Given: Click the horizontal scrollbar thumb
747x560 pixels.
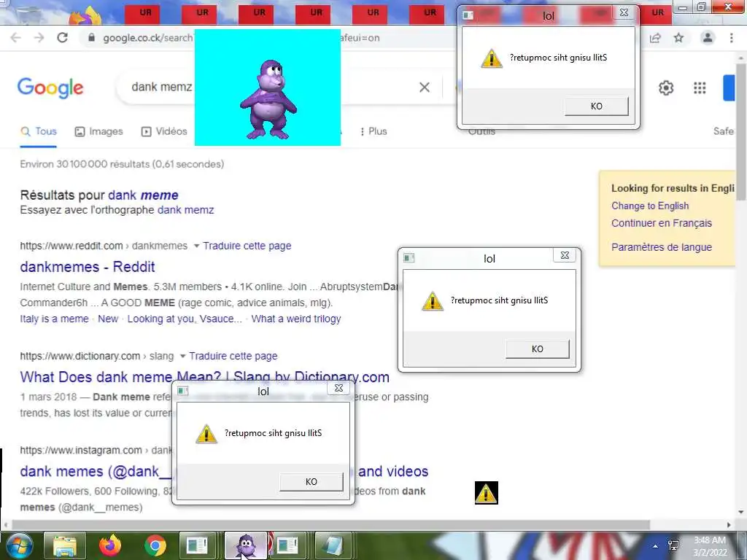Looking at the screenshot, I should point(331,524).
